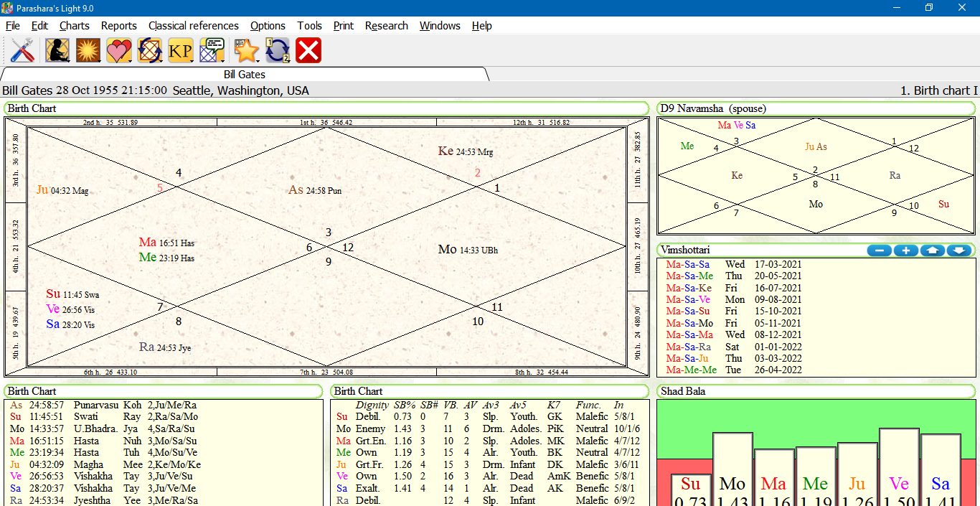Open the Reports menu
Screen dimensions: 980x506
click(x=119, y=26)
